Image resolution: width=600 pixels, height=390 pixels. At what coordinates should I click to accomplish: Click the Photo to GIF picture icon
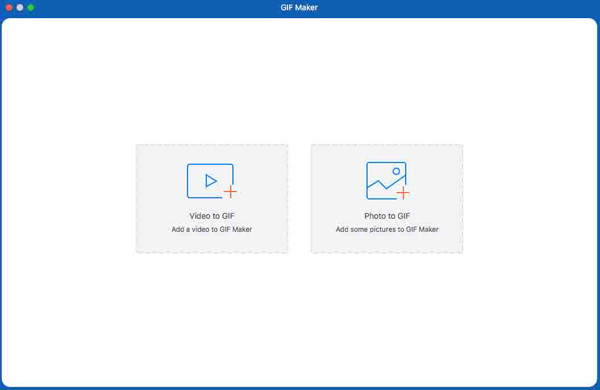click(387, 181)
